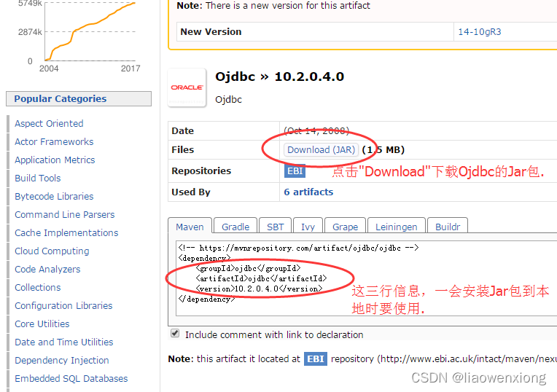This screenshot has width=557, height=392.
Task: Click the artifactId line in dependency snippet
Action: tap(261, 278)
